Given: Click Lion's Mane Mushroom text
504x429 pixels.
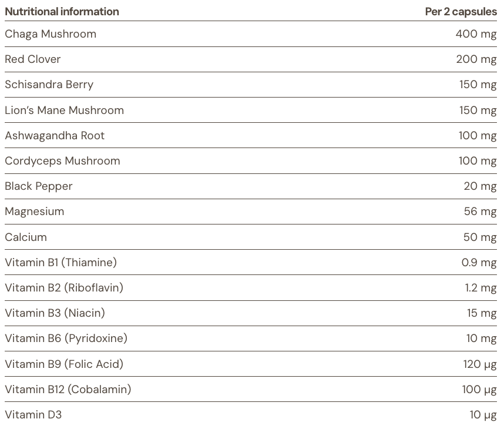Looking at the screenshot, I should tap(65, 110).
